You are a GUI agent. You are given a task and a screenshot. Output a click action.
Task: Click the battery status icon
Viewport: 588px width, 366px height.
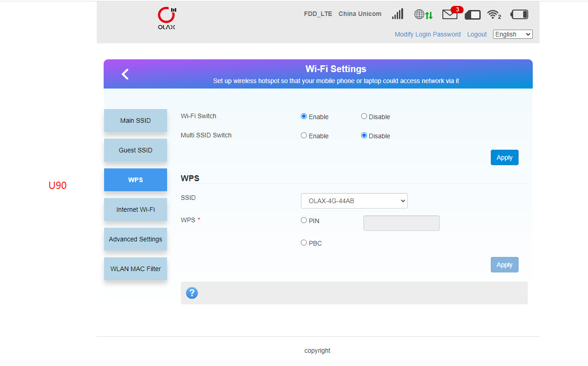519,15
